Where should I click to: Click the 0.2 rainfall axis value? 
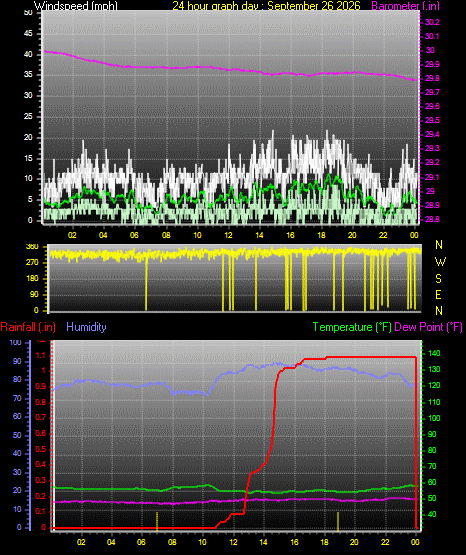pos(41,496)
